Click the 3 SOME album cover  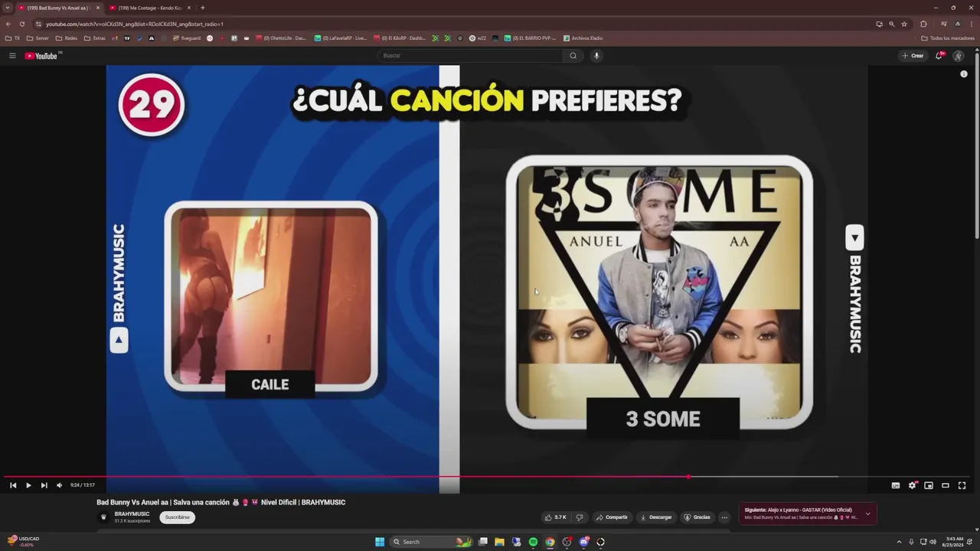[659, 292]
